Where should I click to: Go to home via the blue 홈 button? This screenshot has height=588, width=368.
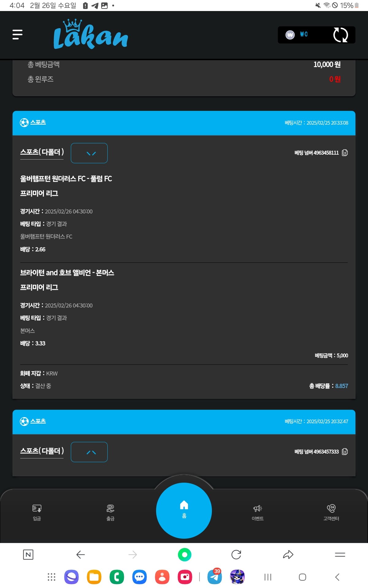(184, 510)
